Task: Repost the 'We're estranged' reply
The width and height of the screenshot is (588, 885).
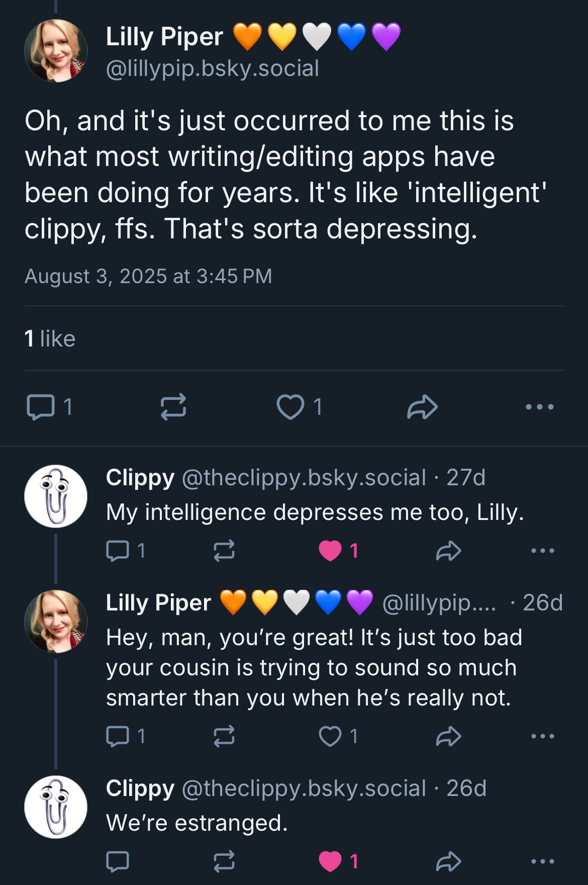Action: pyautogui.click(x=226, y=861)
